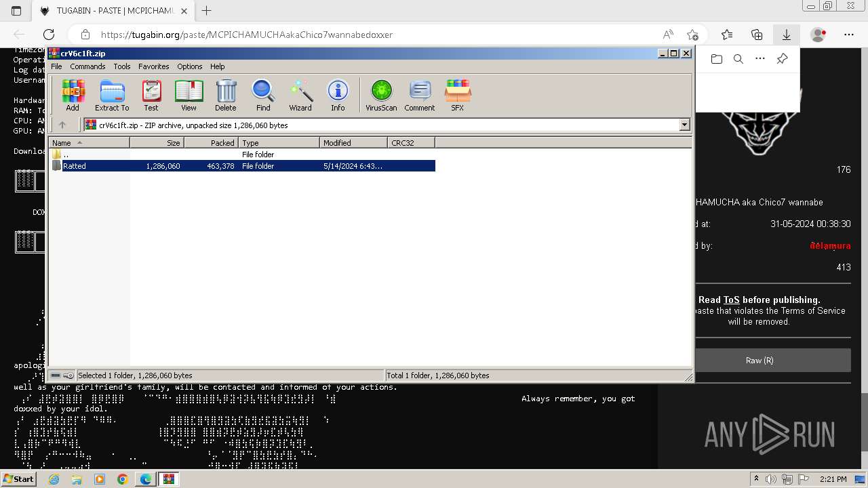Click the 2:21 PM clock

[x=833, y=479]
